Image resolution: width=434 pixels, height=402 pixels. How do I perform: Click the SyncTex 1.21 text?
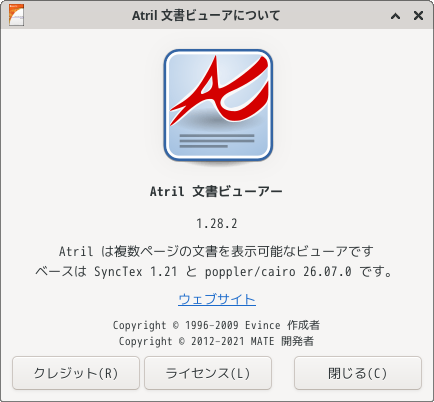tap(135, 272)
